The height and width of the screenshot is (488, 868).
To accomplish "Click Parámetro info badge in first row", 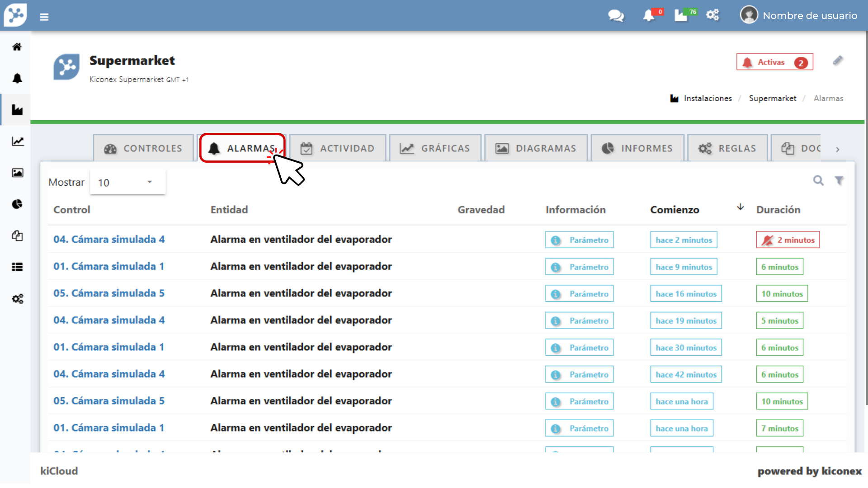I will click(x=579, y=240).
